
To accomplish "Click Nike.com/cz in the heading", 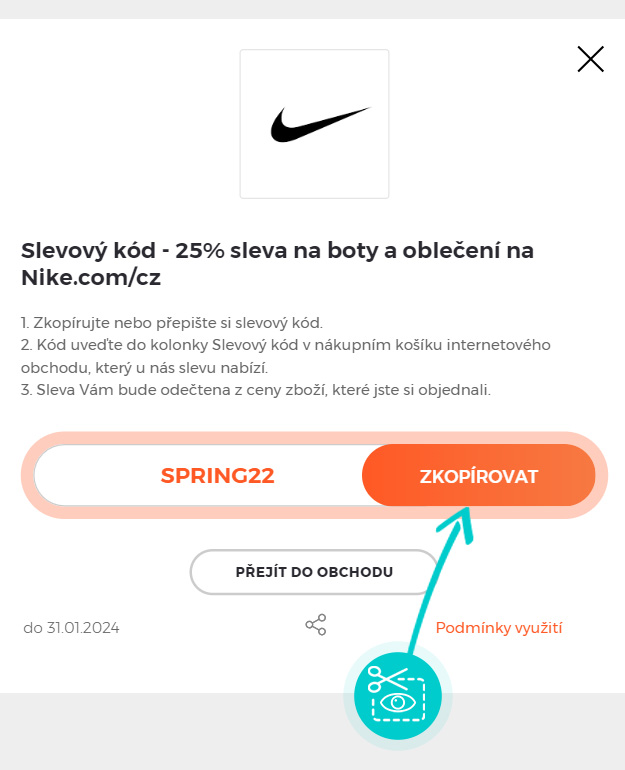I will [91, 277].
